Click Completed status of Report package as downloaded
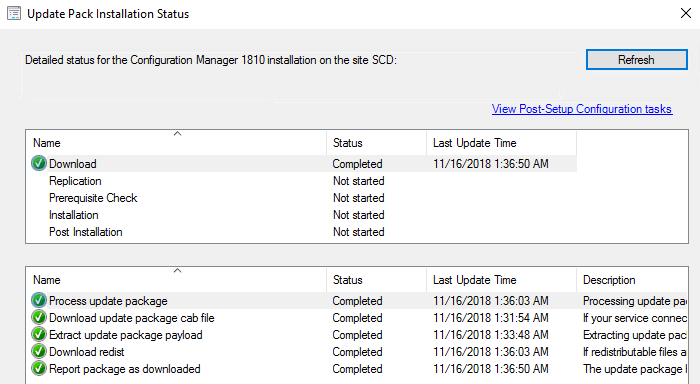 (x=358, y=369)
